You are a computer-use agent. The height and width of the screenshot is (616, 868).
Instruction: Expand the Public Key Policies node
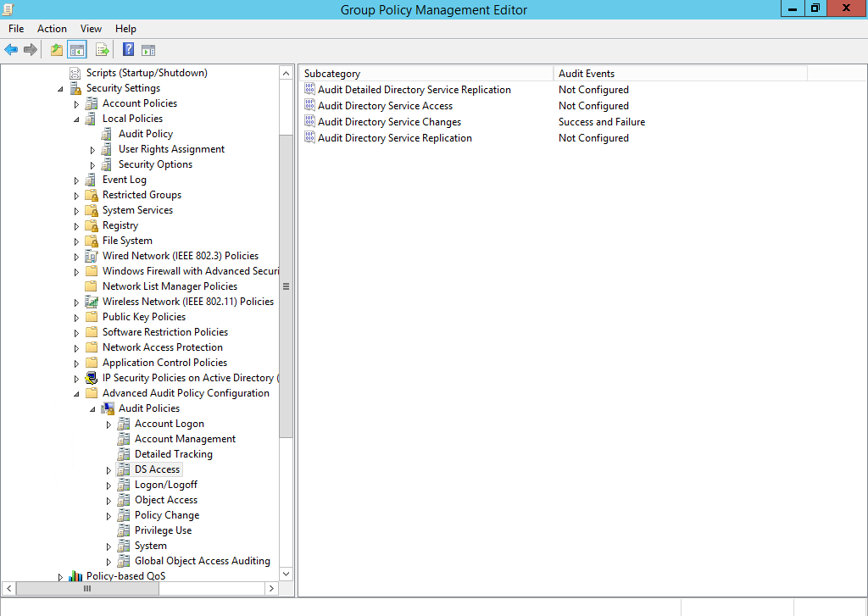76,318
